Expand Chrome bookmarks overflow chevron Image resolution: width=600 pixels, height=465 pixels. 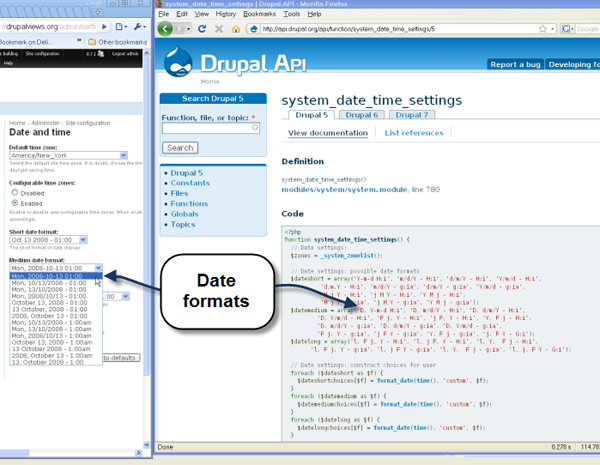pyautogui.click(x=79, y=40)
